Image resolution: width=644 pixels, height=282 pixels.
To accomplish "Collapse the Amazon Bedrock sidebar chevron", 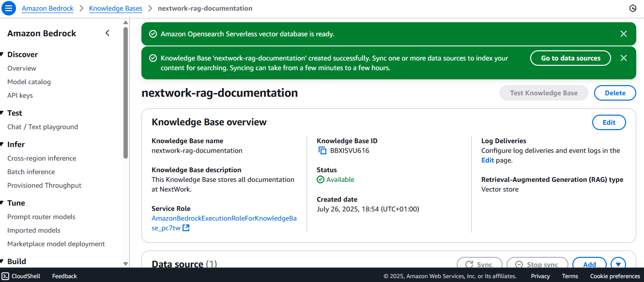I will point(107,33).
